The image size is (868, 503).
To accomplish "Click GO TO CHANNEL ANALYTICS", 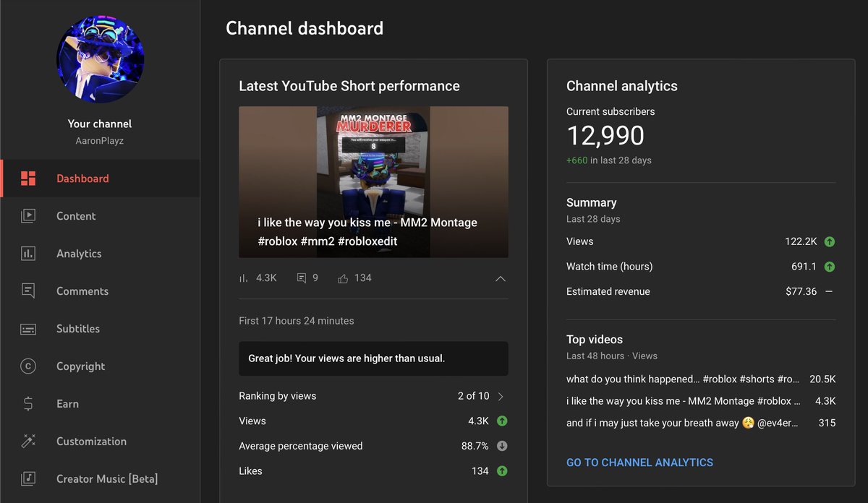I will (x=639, y=462).
